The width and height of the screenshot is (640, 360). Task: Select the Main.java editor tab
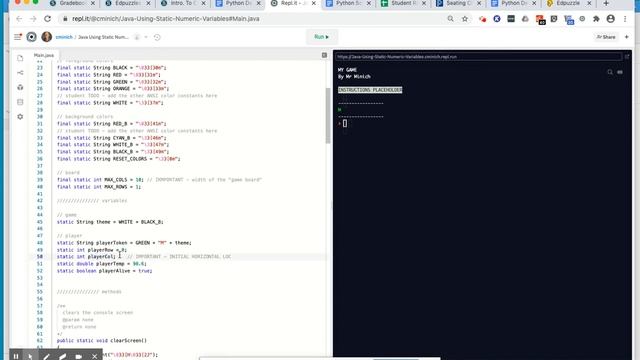[x=44, y=55]
